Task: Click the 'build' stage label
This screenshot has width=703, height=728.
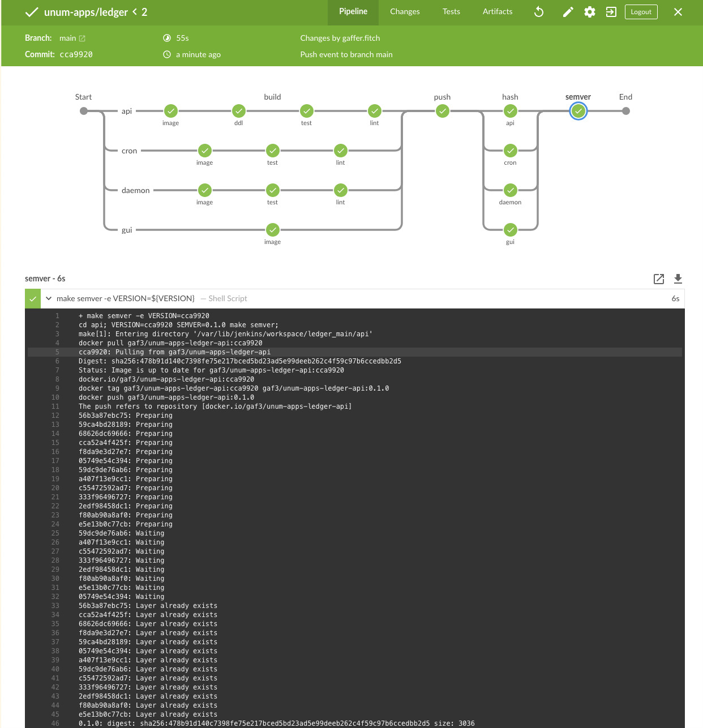Action: tap(272, 97)
